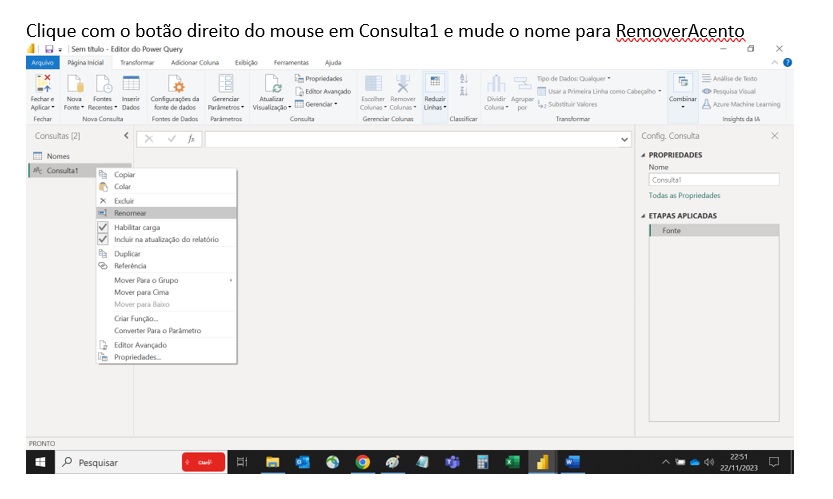
Task: Open Fontes Recentes icon
Action: (103, 84)
